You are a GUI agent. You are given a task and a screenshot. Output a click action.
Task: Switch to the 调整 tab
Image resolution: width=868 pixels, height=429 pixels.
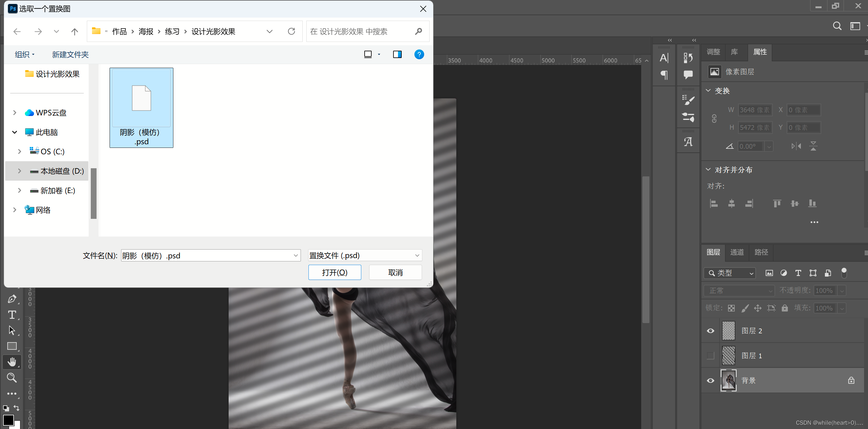tap(713, 52)
